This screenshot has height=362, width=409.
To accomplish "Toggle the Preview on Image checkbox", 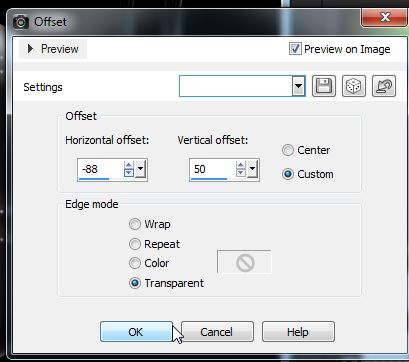I will tap(295, 49).
